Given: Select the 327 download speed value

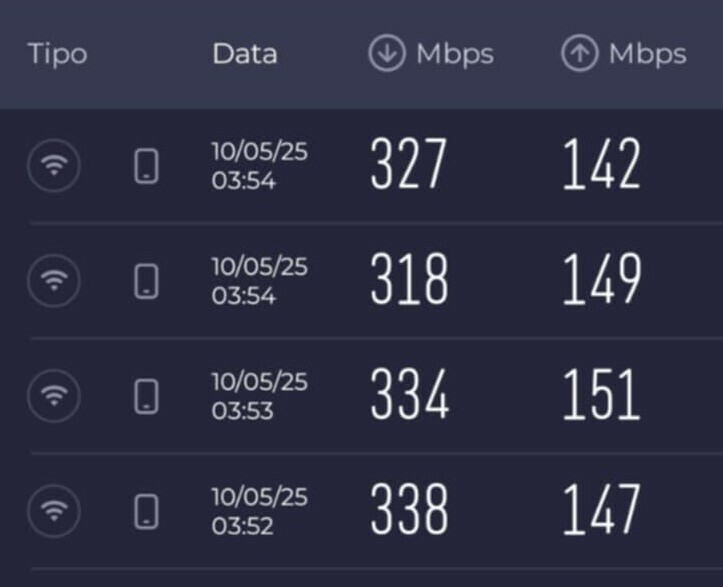Looking at the screenshot, I should (409, 164).
